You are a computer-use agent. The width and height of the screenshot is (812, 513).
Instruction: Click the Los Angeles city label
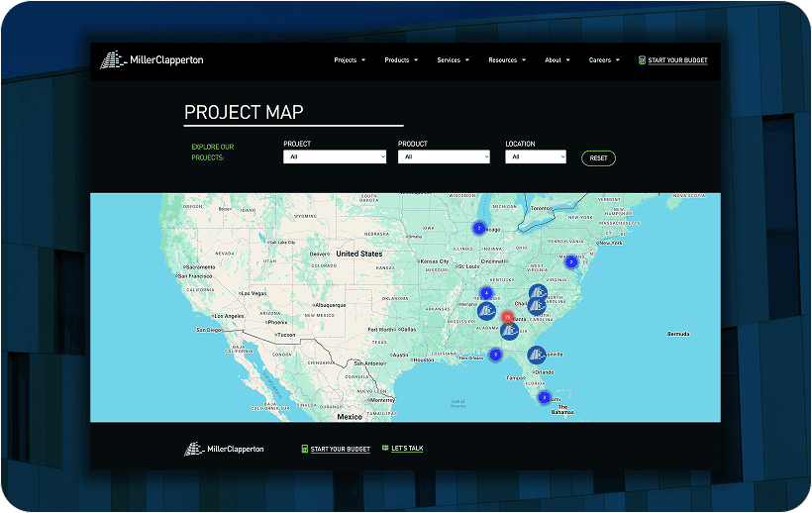tap(229, 316)
